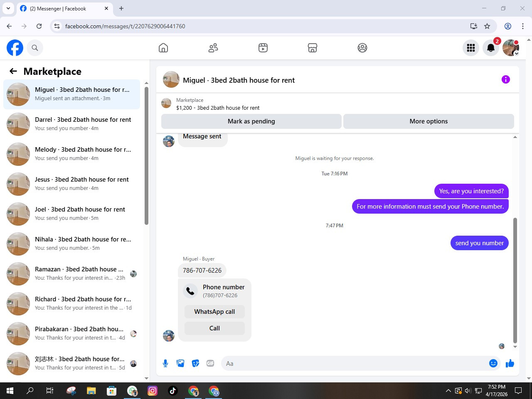532x399 pixels.
Task: Open the Pirabakaran conversation
Action: [x=71, y=334]
